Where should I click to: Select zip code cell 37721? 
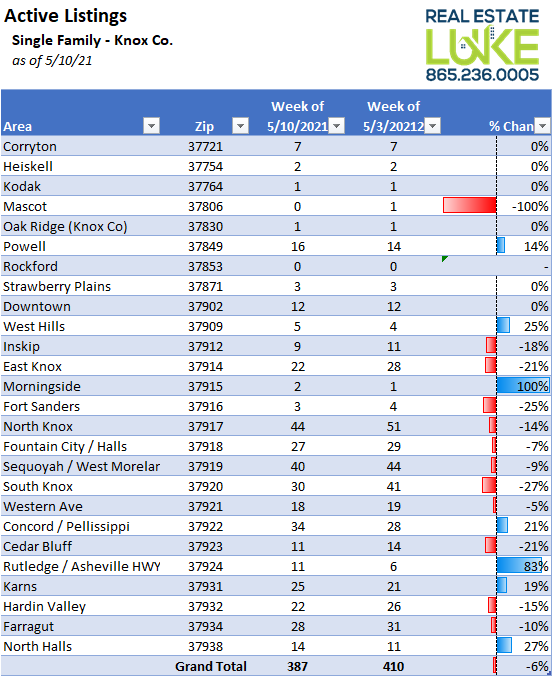tap(205, 147)
